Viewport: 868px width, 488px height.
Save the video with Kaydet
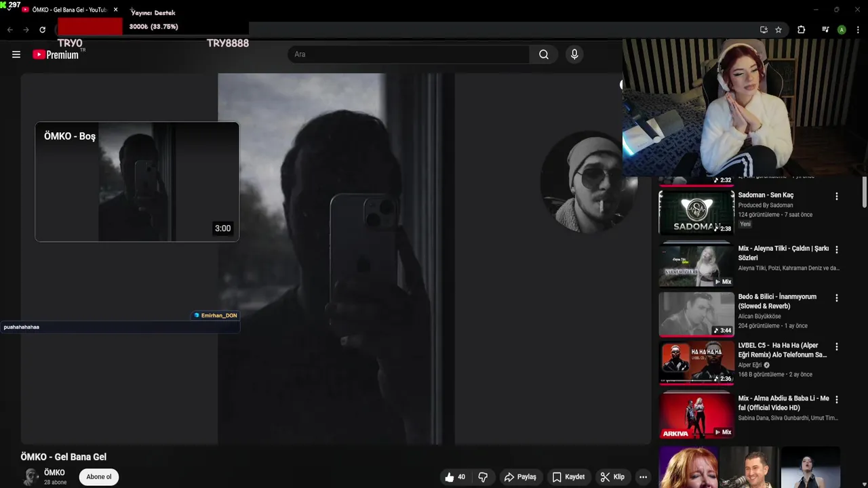point(568,477)
